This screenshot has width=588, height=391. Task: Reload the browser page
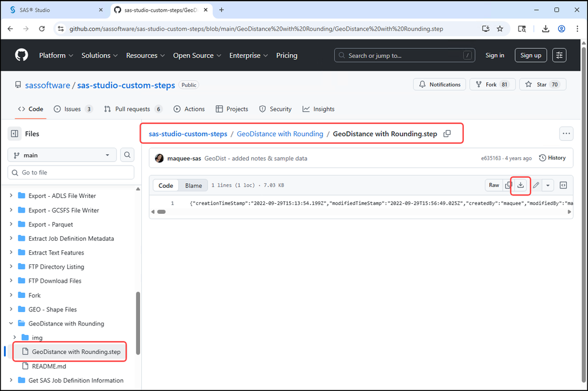tap(42, 29)
